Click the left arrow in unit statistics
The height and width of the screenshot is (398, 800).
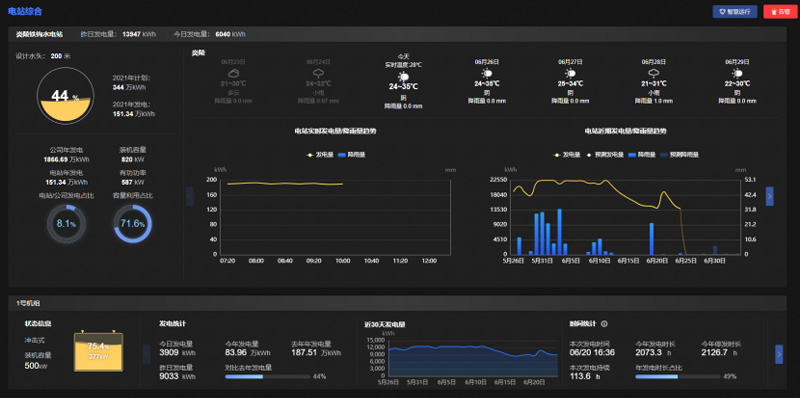(x=146, y=354)
